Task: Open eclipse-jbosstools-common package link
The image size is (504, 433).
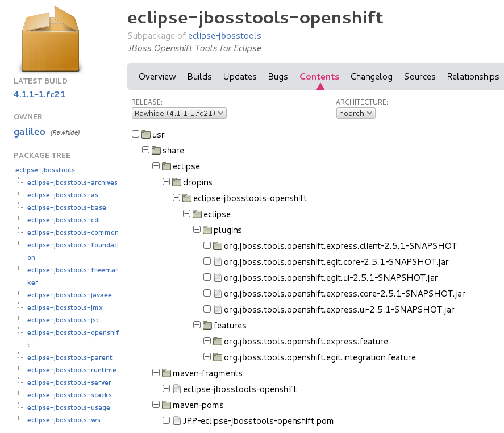Action: pyautogui.click(x=73, y=232)
